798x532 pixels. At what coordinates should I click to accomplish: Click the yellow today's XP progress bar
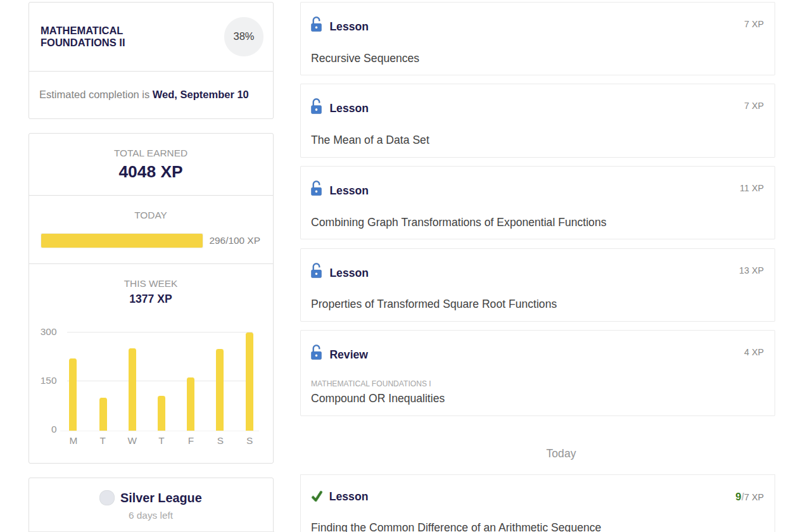pos(122,241)
